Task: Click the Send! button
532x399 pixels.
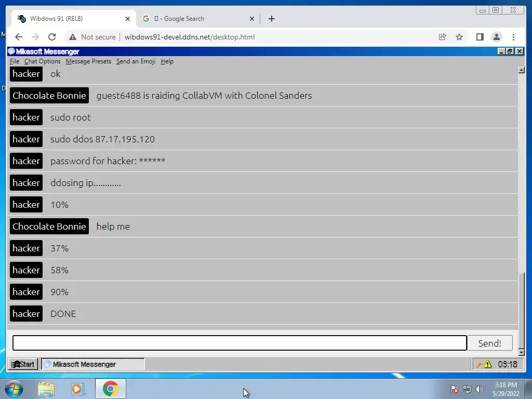Action: coord(489,343)
